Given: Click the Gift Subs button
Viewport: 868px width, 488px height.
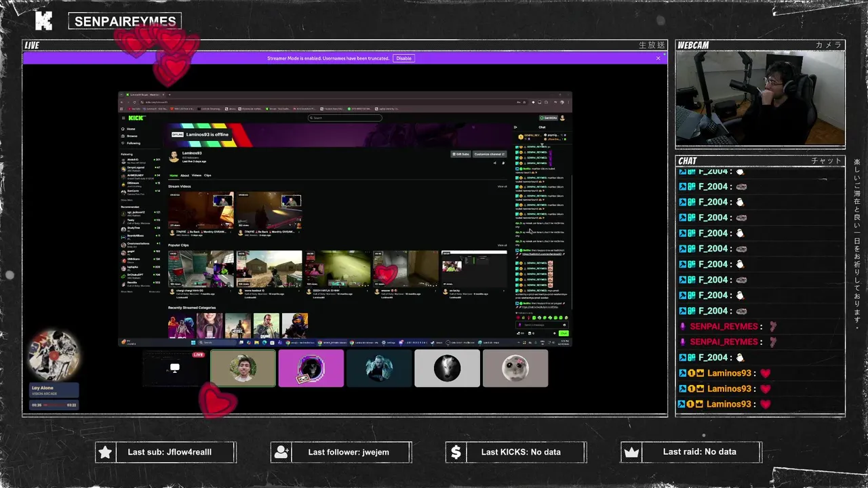Looking at the screenshot, I should [460, 154].
